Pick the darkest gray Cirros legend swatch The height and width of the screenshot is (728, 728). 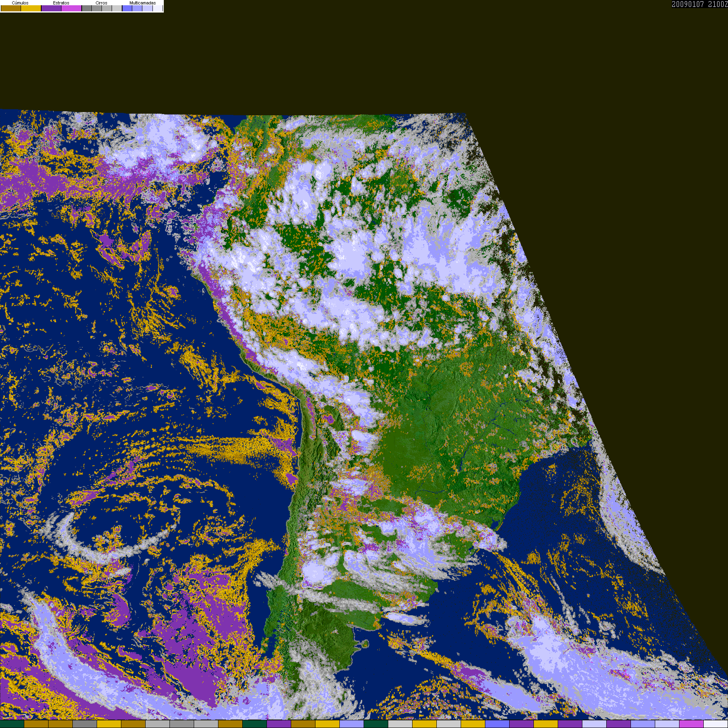coord(87,8)
